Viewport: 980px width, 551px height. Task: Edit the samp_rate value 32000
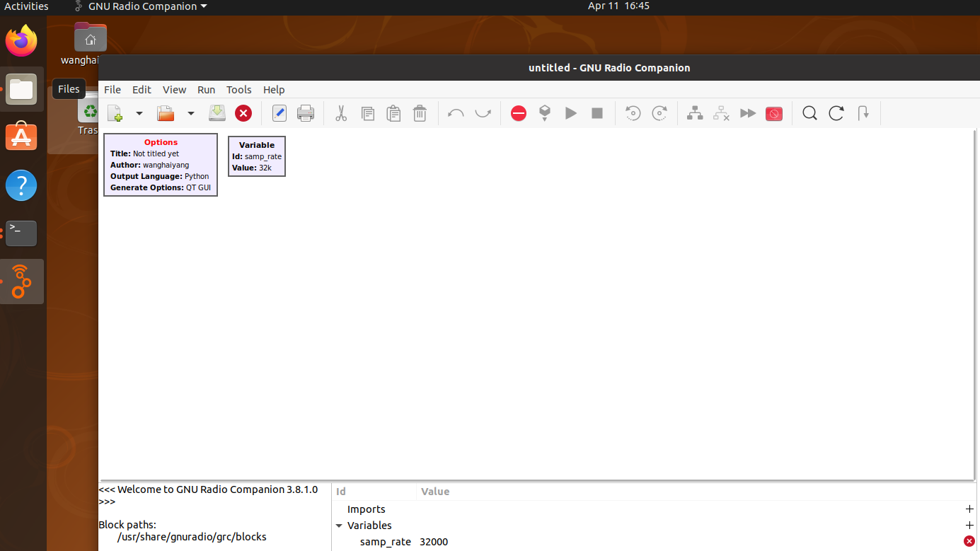point(434,542)
